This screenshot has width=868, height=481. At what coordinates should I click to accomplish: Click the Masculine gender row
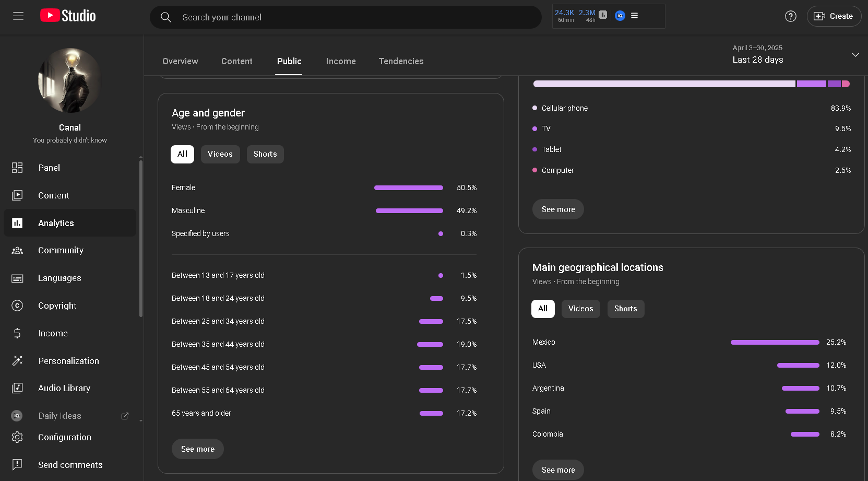[x=324, y=210]
